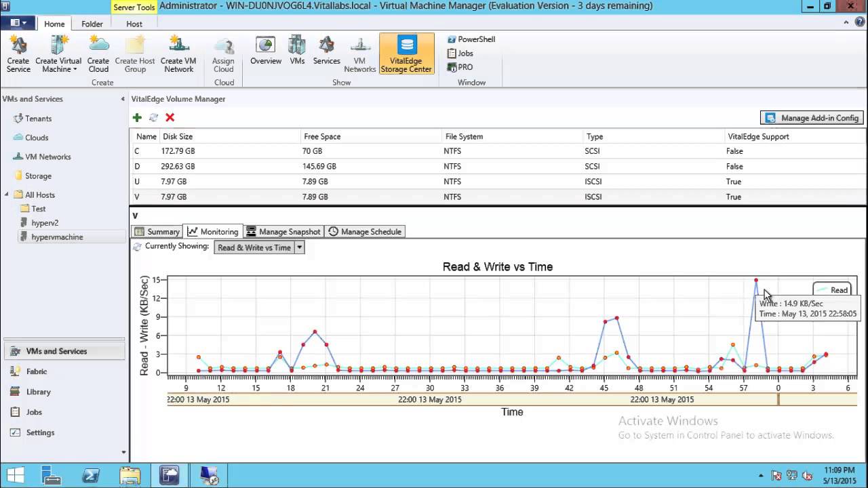Open the Fabric workspace
This screenshot has height=488, width=868.
[63, 371]
